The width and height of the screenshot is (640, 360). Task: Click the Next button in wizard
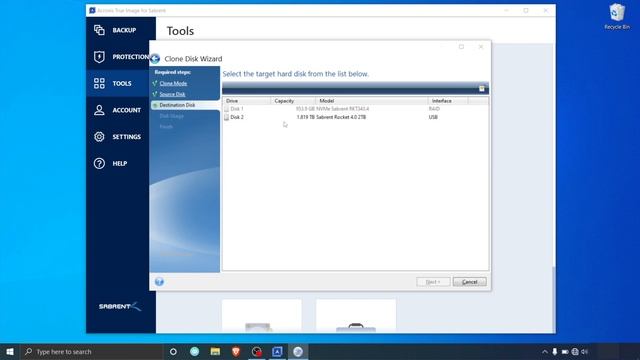coord(433,282)
